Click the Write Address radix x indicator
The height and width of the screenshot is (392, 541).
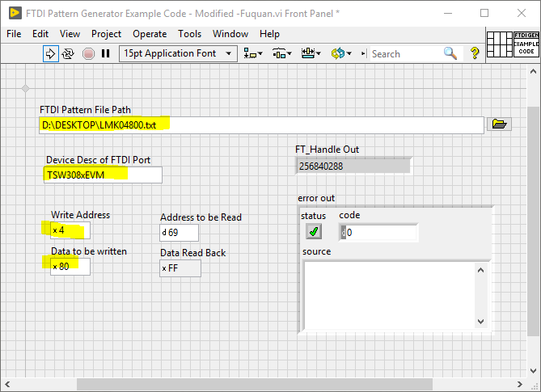[55, 230]
